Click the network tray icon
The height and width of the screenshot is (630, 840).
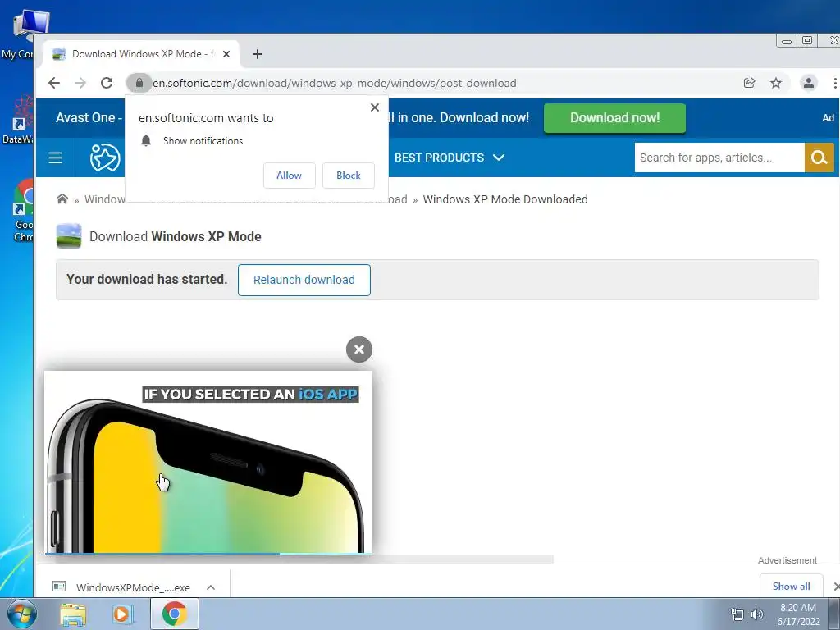click(x=737, y=614)
